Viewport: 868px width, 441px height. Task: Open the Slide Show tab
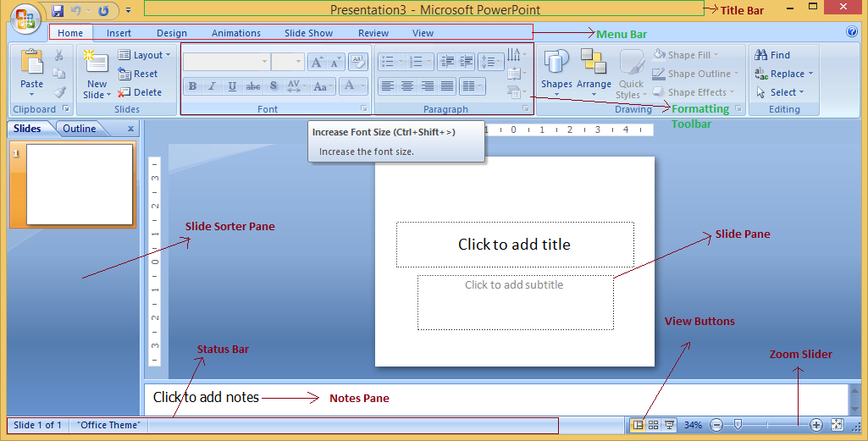pyautogui.click(x=309, y=33)
